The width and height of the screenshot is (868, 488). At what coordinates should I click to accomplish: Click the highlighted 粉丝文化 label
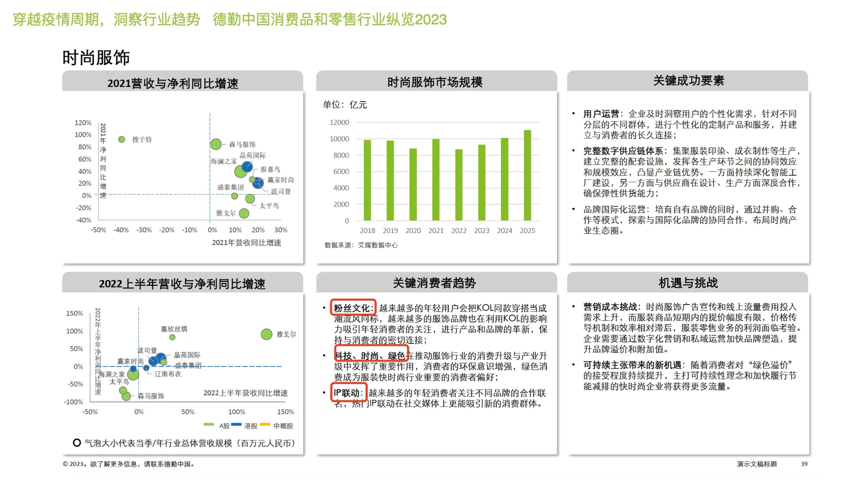[352, 307]
